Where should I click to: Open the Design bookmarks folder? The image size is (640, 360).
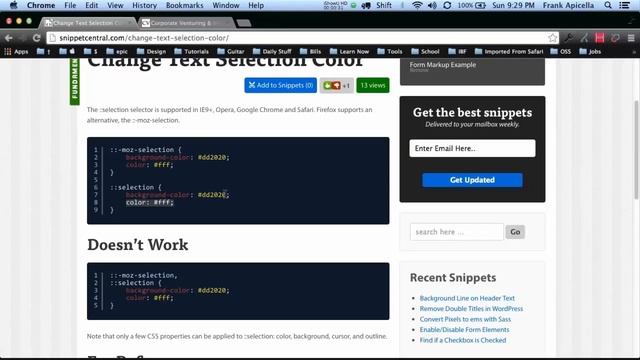(151, 51)
